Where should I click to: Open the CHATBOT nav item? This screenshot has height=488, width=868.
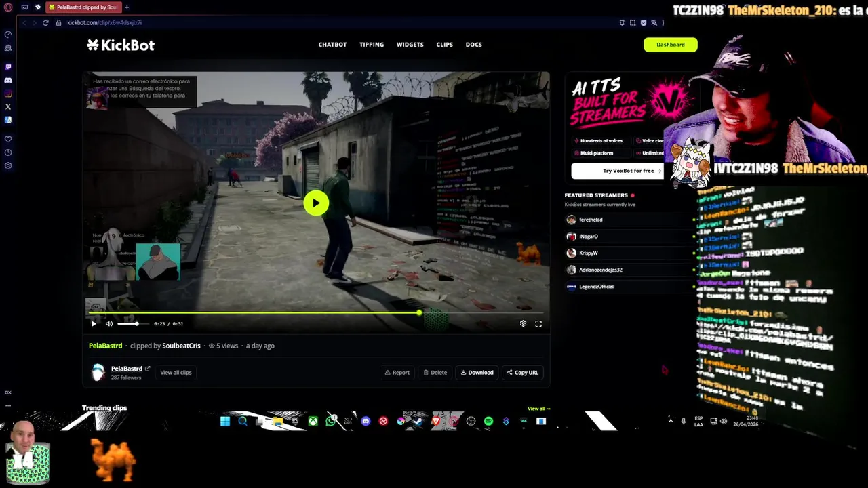[x=332, y=45]
